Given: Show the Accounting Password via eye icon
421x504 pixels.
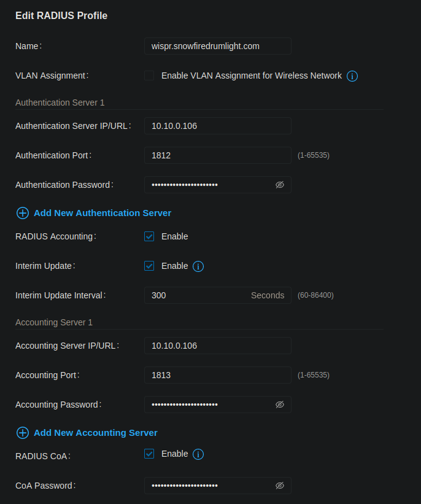Looking at the screenshot, I should coord(280,405).
